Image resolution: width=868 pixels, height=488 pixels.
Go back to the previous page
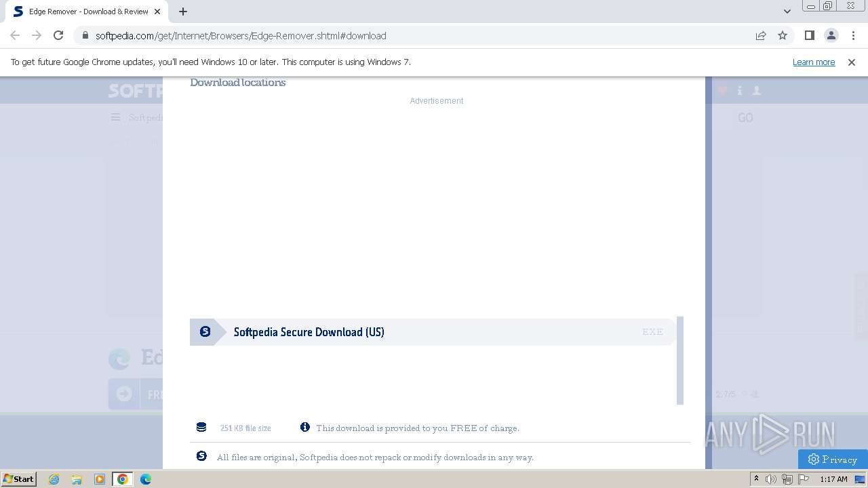pyautogui.click(x=15, y=36)
